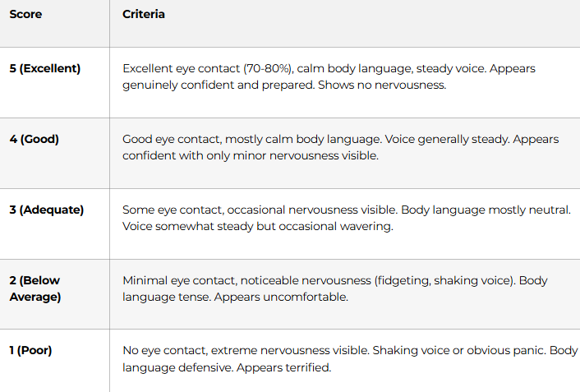Image resolution: width=580 pixels, height=392 pixels.
Task: Click the phrase "Appears terrified."
Action: (x=283, y=367)
